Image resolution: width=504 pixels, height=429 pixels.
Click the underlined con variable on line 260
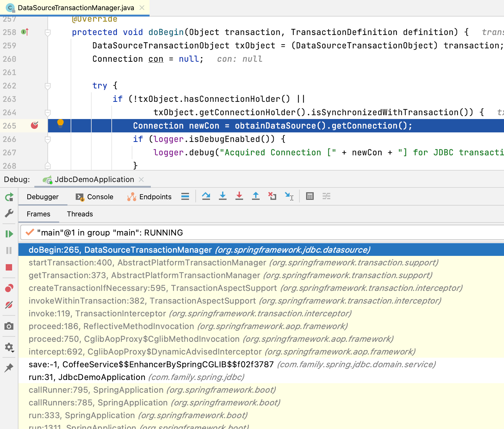pyautogui.click(x=156, y=59)
